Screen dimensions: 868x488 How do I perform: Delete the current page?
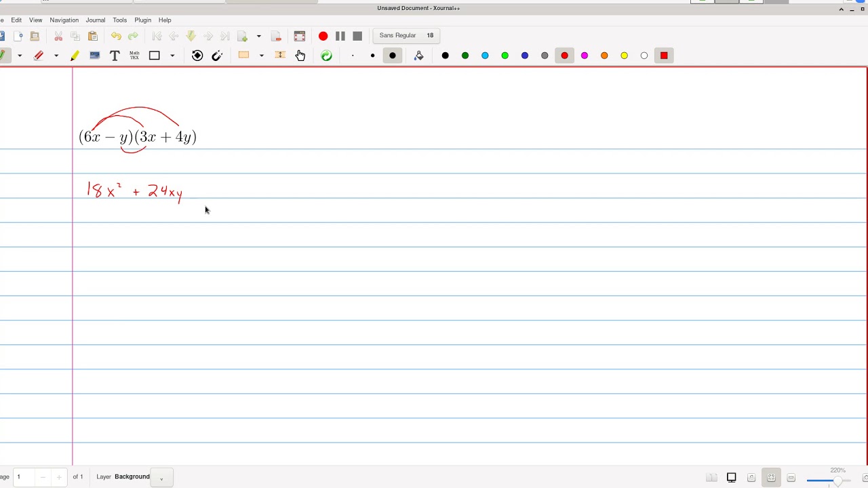coord(276,36)
